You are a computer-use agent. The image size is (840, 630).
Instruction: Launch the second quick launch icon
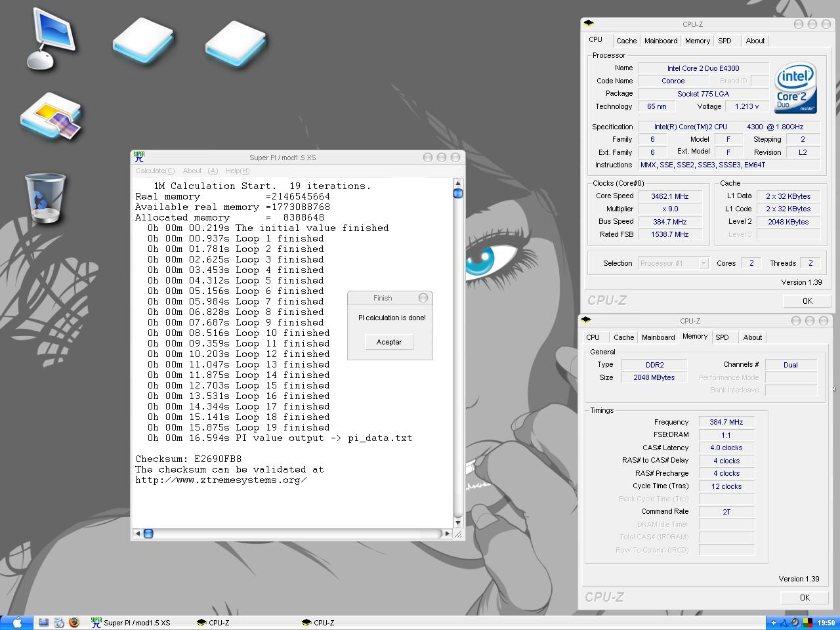(59, 623)
